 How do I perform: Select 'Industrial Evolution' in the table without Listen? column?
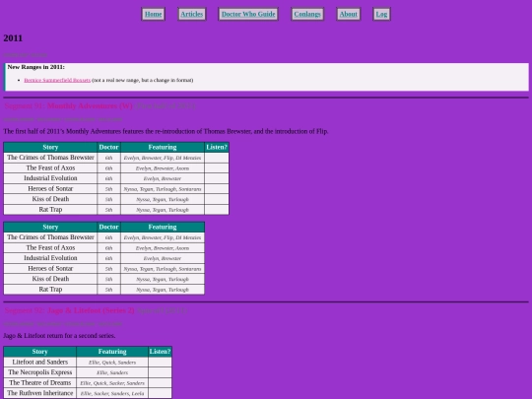tap(50, 258)
